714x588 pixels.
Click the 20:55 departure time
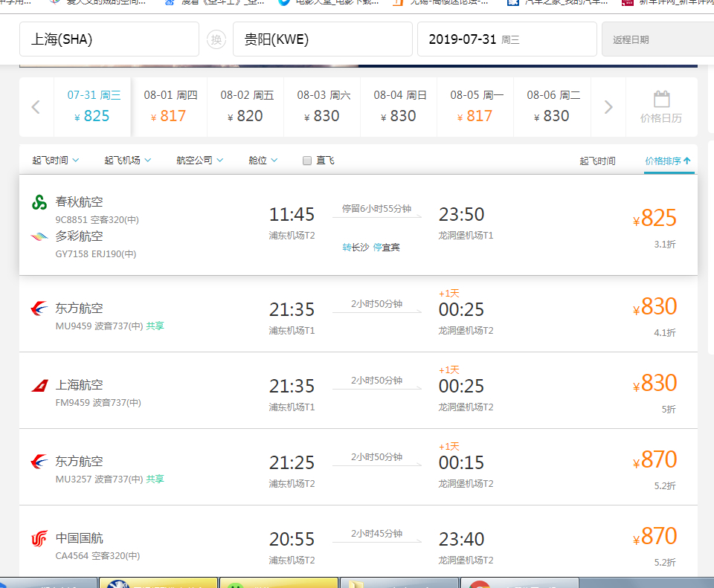[x=292, y=539]
